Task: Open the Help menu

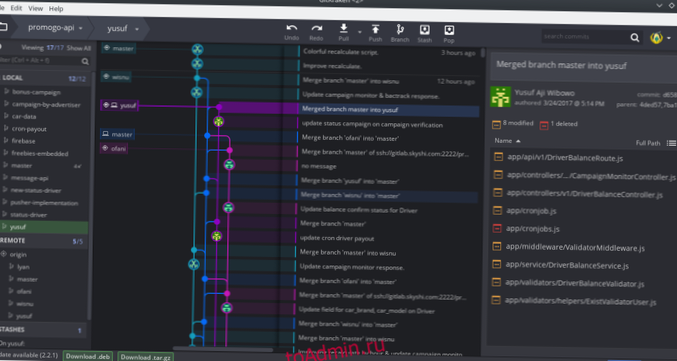Action: click(x=56, y=9)
